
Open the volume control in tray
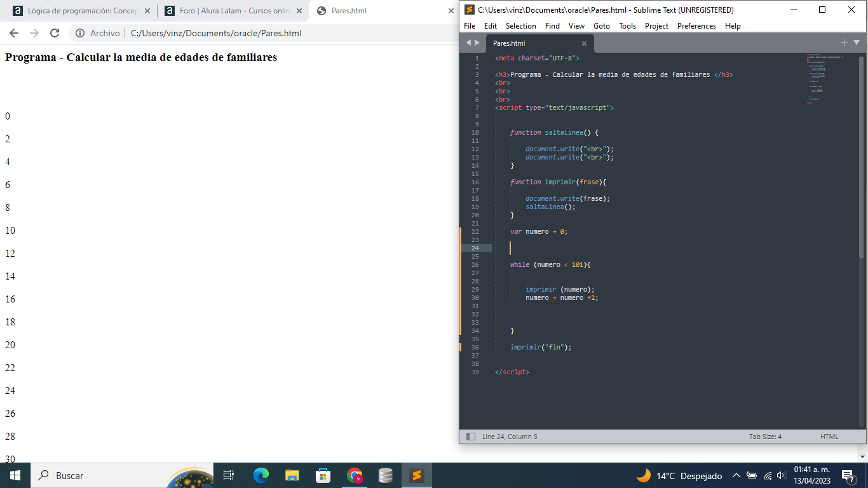pos(782,475)
